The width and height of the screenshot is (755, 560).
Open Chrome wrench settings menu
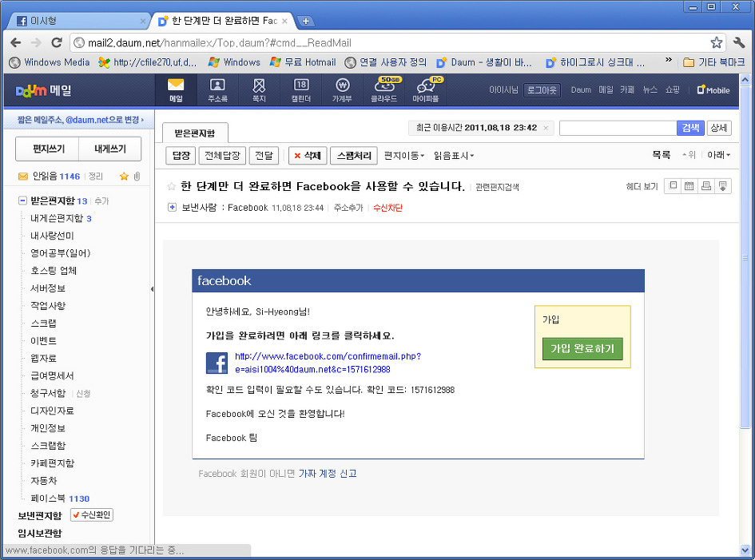[739, 43]
